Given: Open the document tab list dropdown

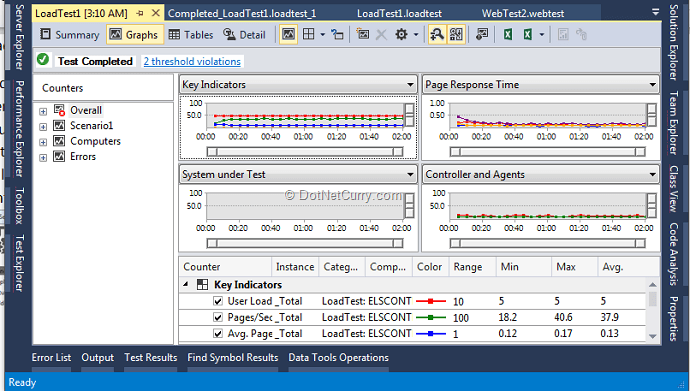Looking at the screenshot, I should [655, 12].
